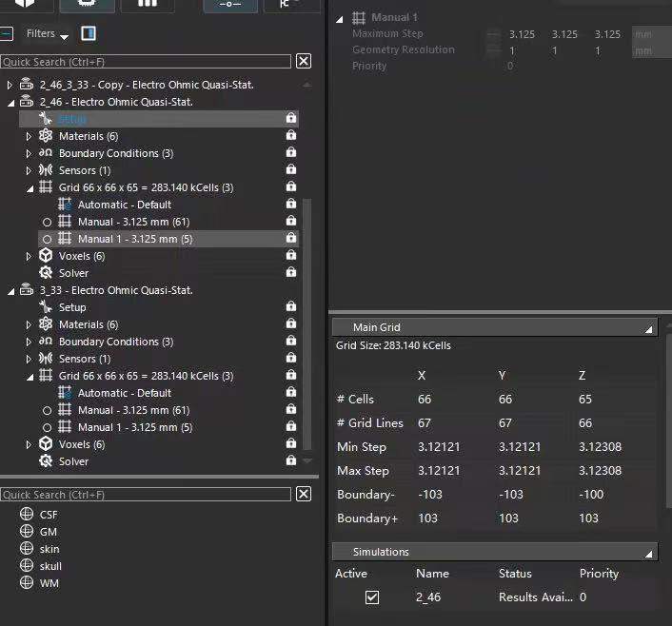Click the Materials atom icon under 2_46

pos(46,135)
